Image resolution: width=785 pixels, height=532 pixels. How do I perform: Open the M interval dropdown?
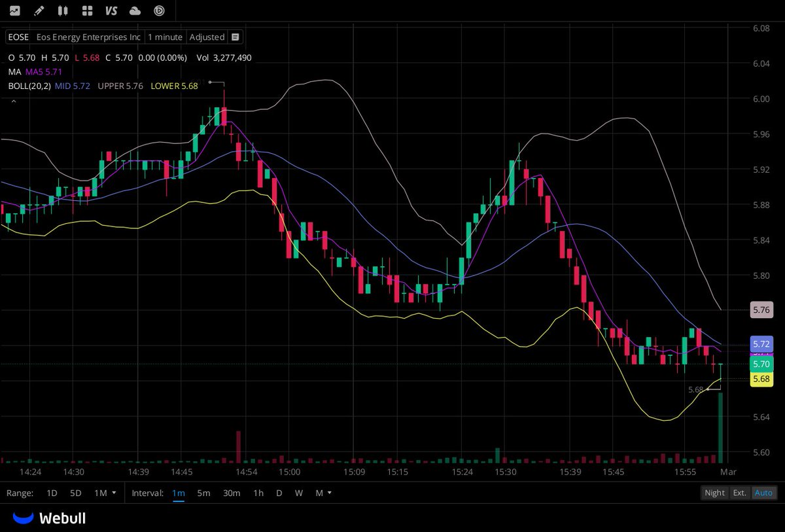(x=324, y=493)
